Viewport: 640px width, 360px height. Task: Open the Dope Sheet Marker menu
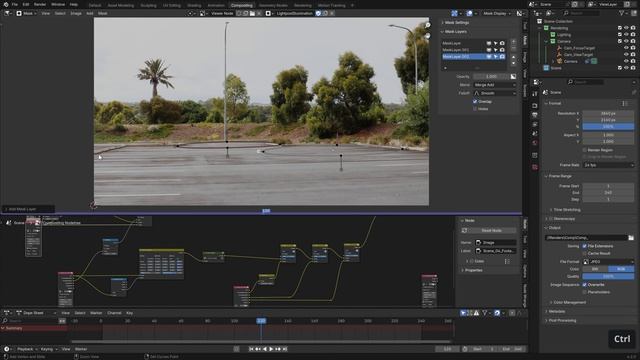point(96,313)
